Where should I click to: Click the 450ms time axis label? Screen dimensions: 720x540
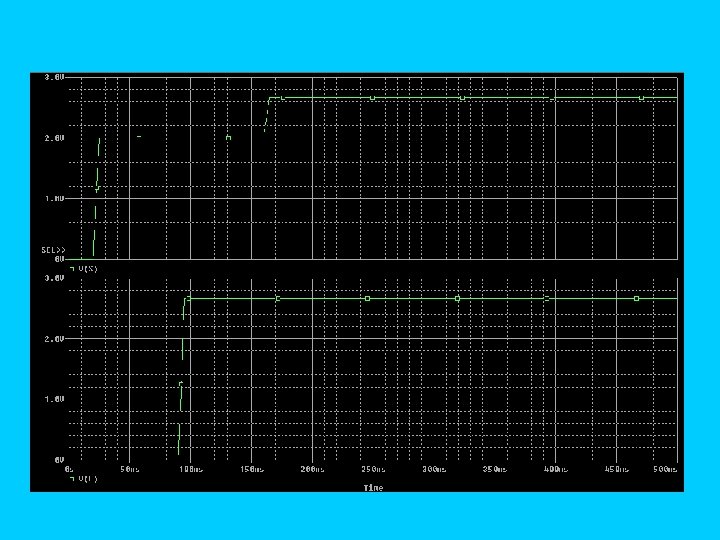point(617,469)
